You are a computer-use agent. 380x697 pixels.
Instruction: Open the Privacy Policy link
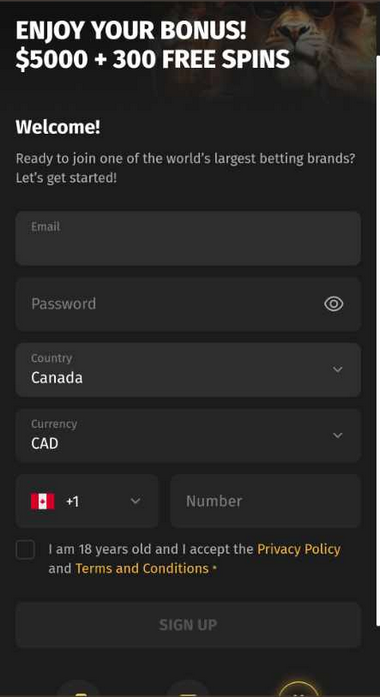[299, 549]
